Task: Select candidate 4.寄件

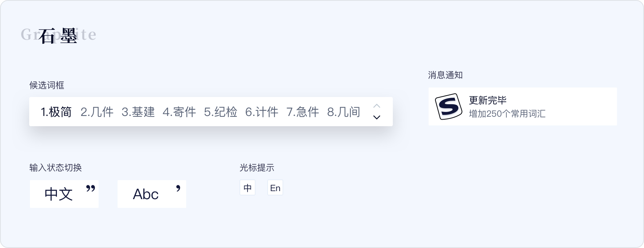Action: click(179, 112)
